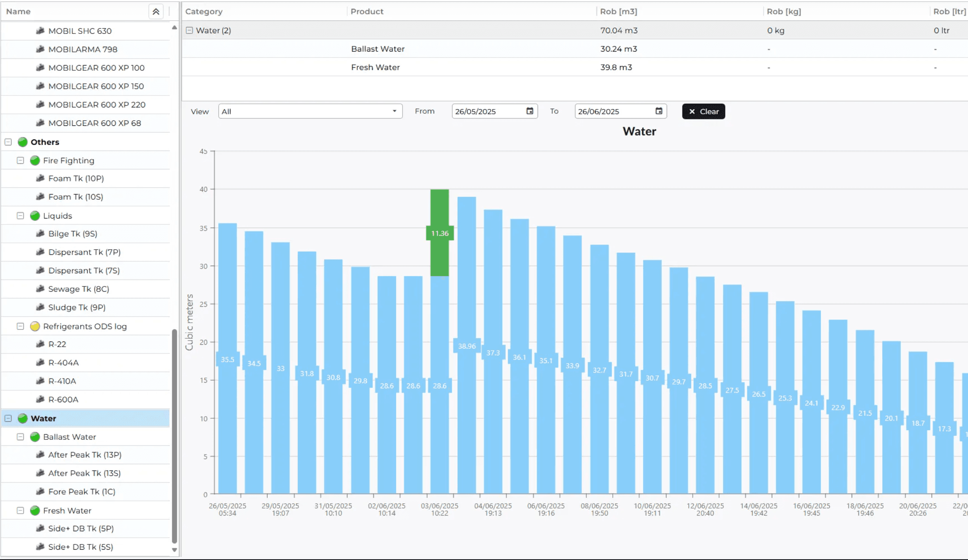Viewport: 968px width, 560px height.
Task: Open the View dropdown set to All
Action: (x=310, y=111)
